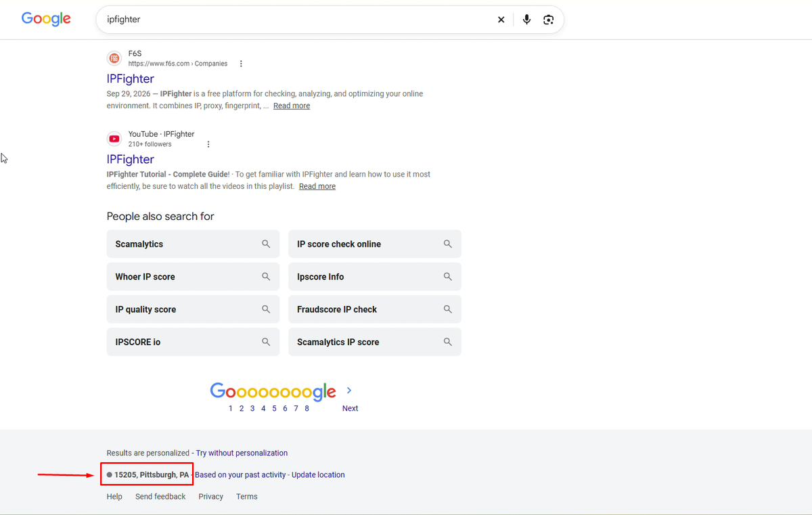
Task: Click Try without personalization
Action: pos(242,453)
